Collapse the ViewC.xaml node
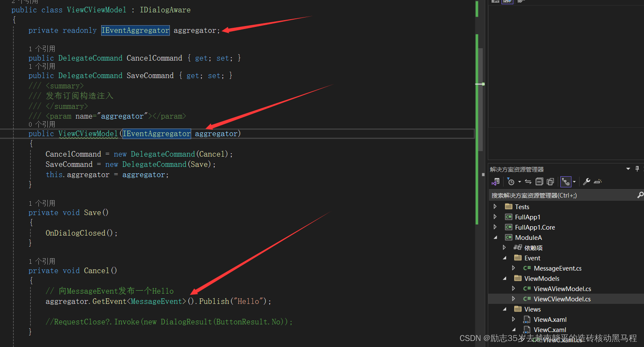 click(x=513, y=330)
